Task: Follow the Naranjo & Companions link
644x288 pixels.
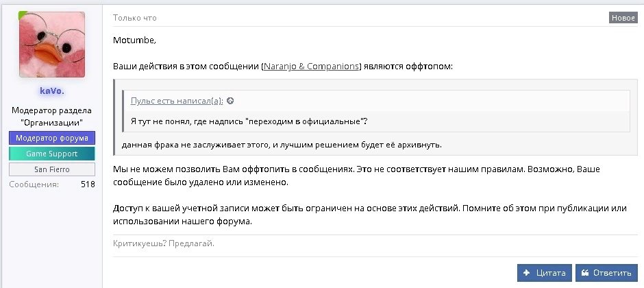Action: click(x=312, y=67)
